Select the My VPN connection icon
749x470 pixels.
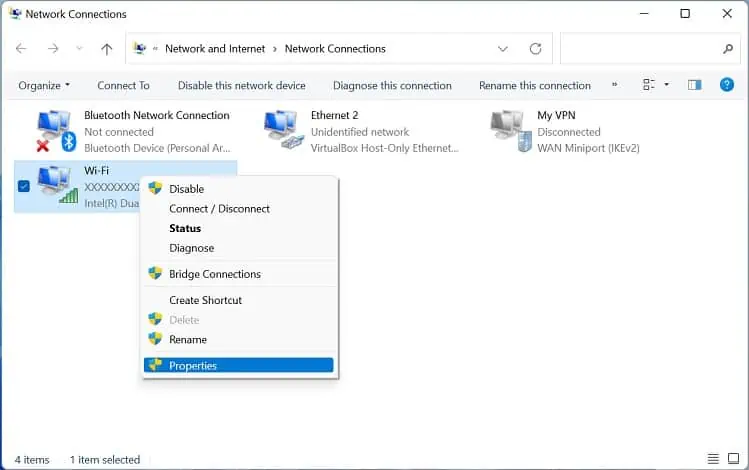point(511,131)
